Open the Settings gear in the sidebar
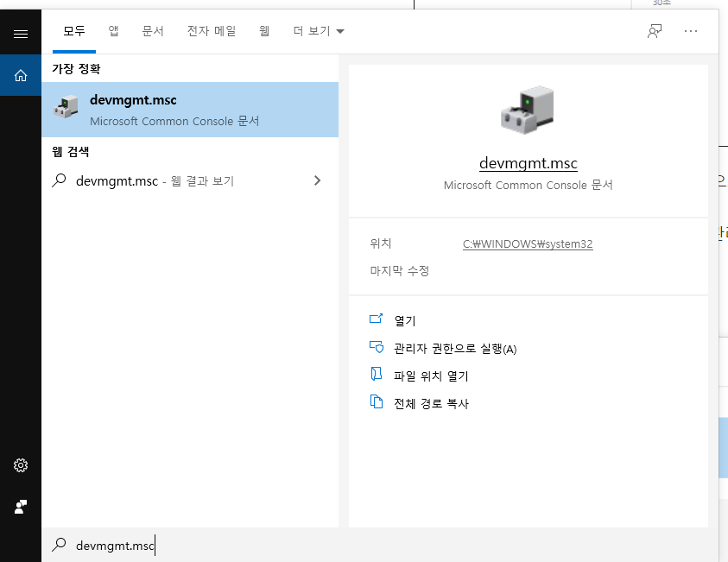 pyautogui.click(x=21, y=465)
